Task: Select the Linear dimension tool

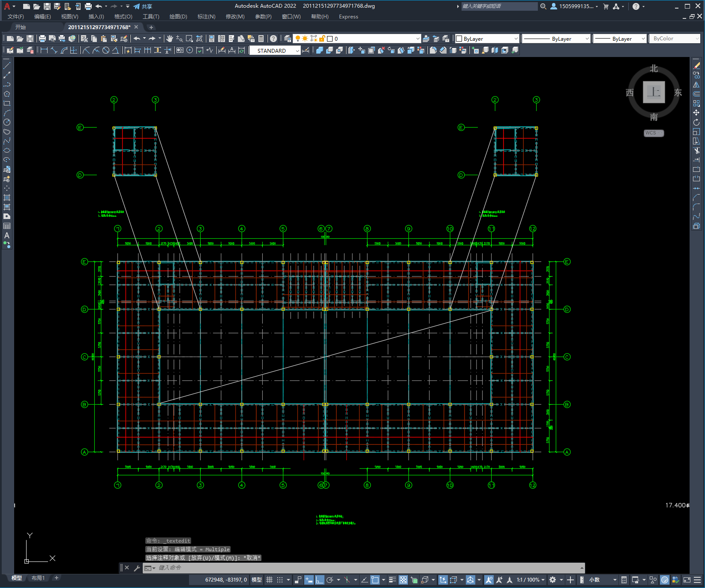Action: coord(44,50)
